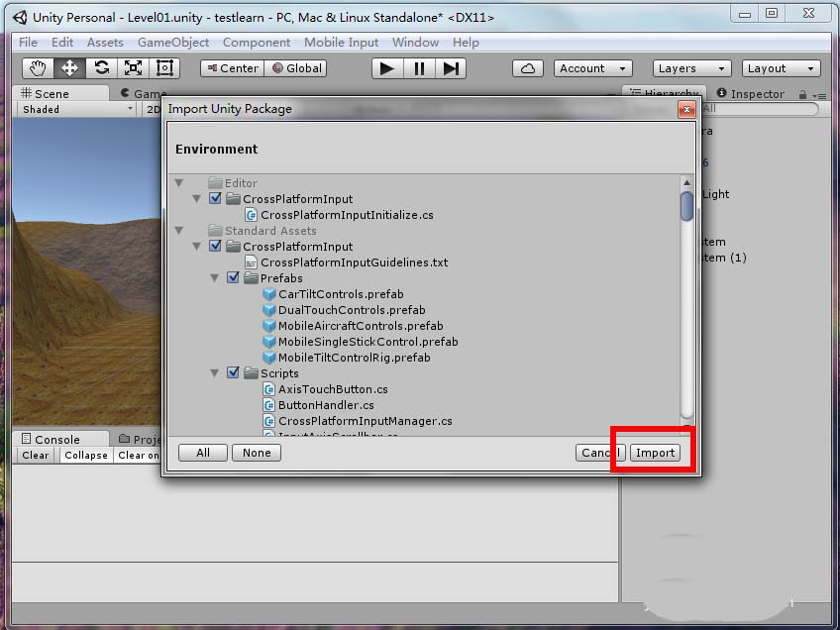Viewport: 840px width, 630px height.
Task: Click the AxisTouchButton.cs script icon
Action: pyautogui.click(x=269, y=389)
